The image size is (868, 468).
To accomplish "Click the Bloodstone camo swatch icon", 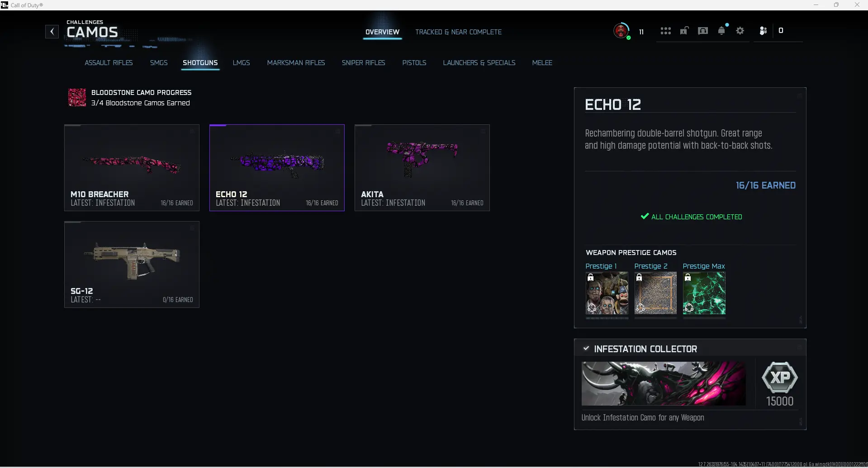I will tap(77, 97).
